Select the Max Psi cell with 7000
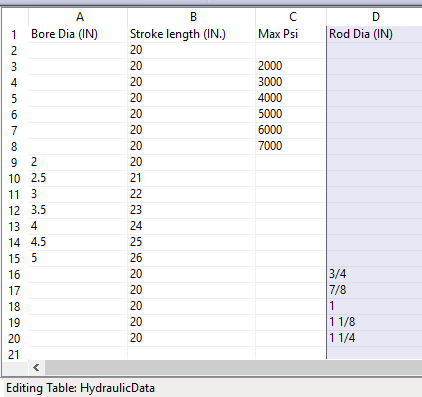This screenshot has width=422, height=397. coord(291,146)
